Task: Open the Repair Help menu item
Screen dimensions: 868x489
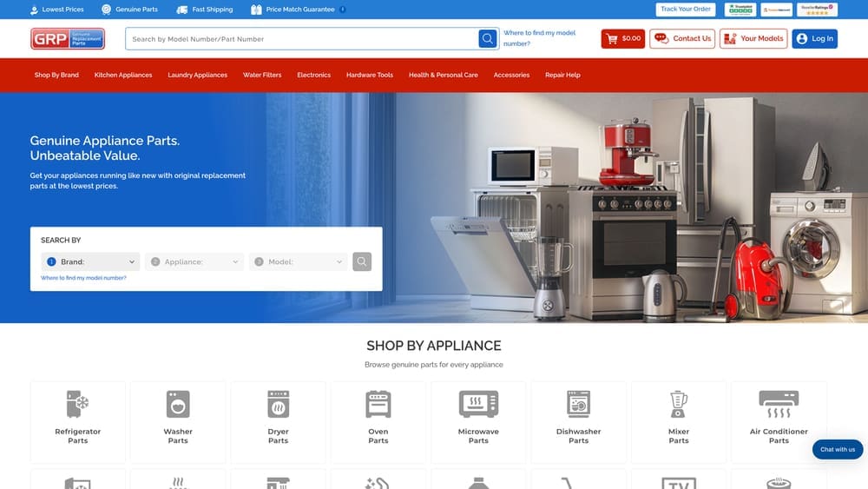Action: point(562,75)
